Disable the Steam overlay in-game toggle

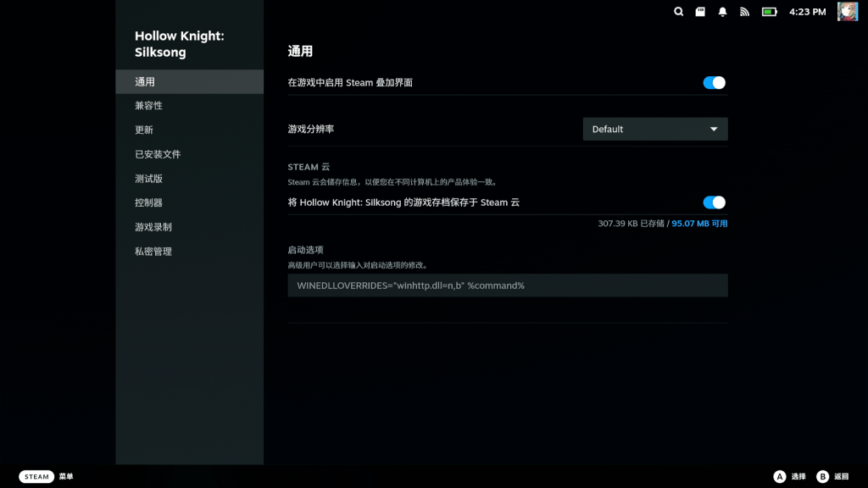tap(714, 82)
